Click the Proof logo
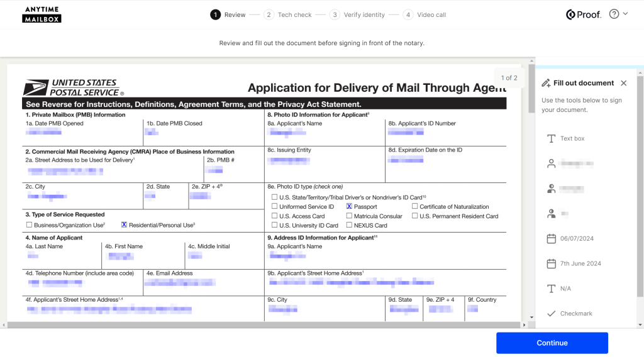The image size is (644, 357). point(583,15)
